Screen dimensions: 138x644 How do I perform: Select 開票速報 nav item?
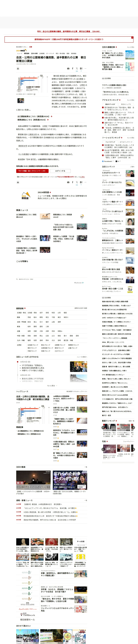point(27,53)
